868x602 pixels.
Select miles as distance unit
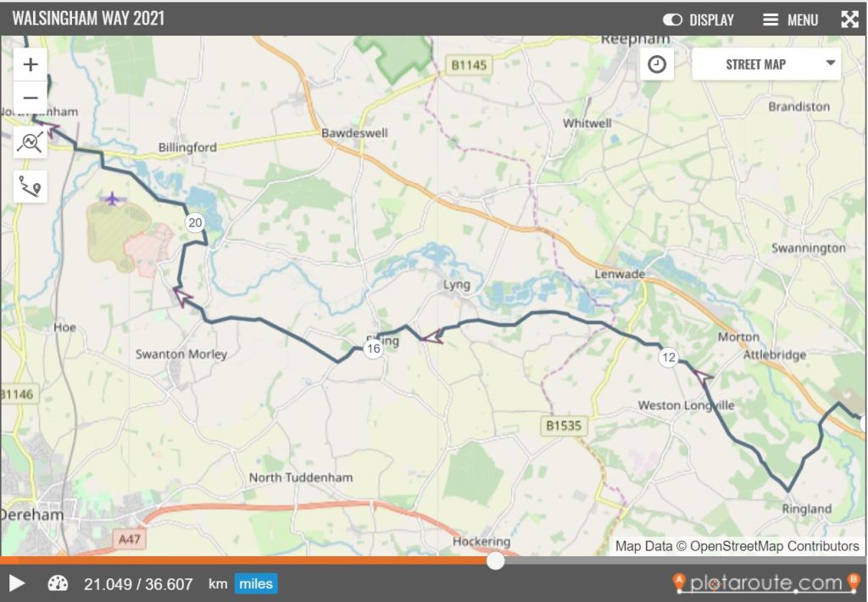point(256,583)
